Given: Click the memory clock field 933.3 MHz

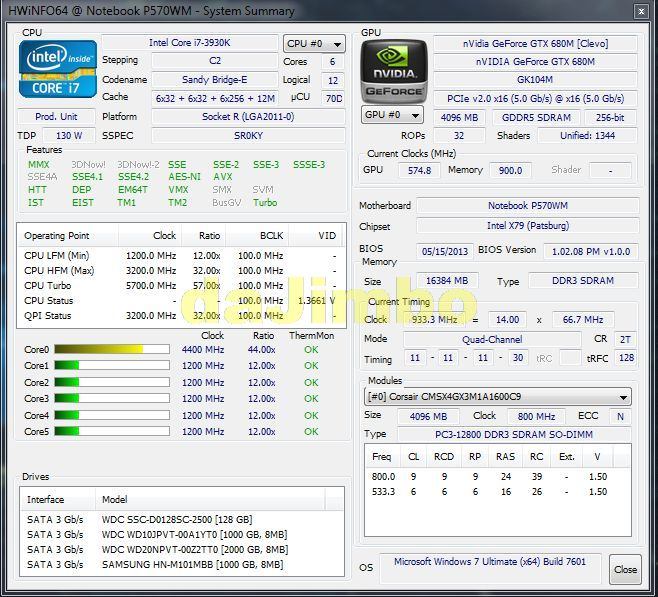Looking at the screenshot, I should point(434,320).
